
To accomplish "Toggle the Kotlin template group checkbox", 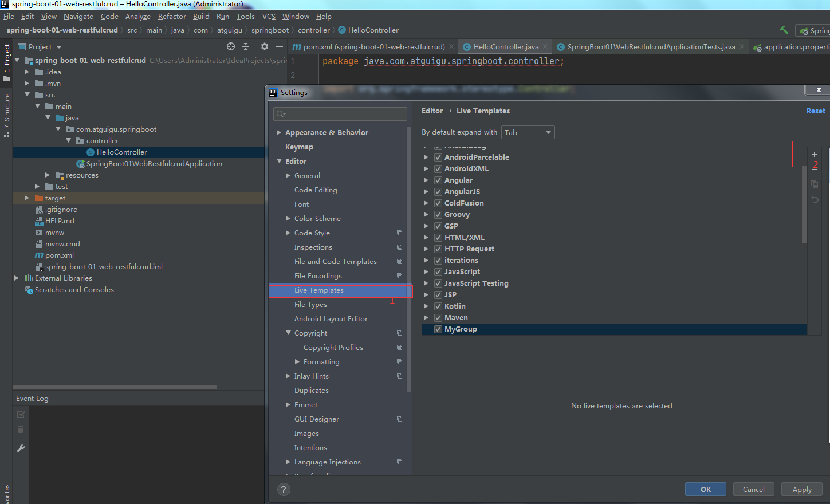I will (438, 306).
